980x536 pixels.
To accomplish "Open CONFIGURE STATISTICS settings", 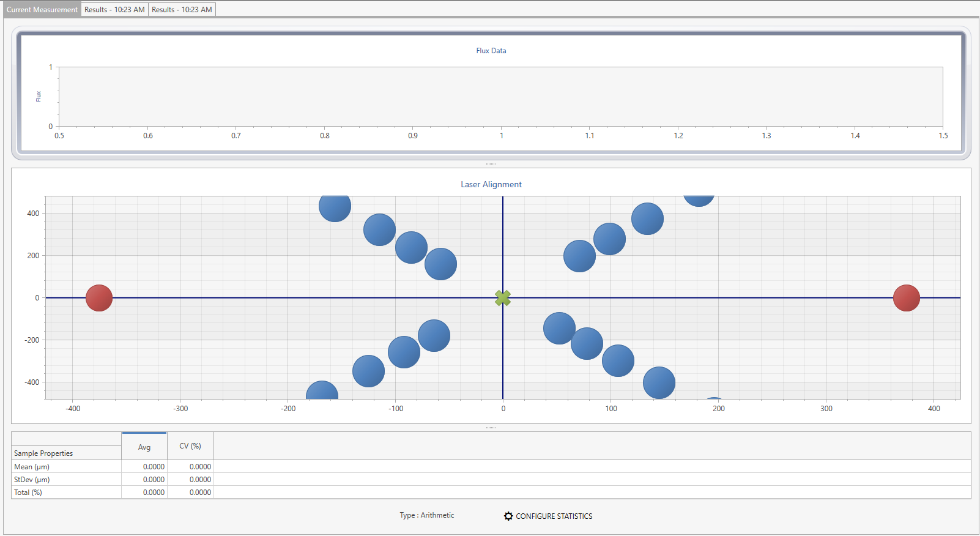I will point(548,516).
